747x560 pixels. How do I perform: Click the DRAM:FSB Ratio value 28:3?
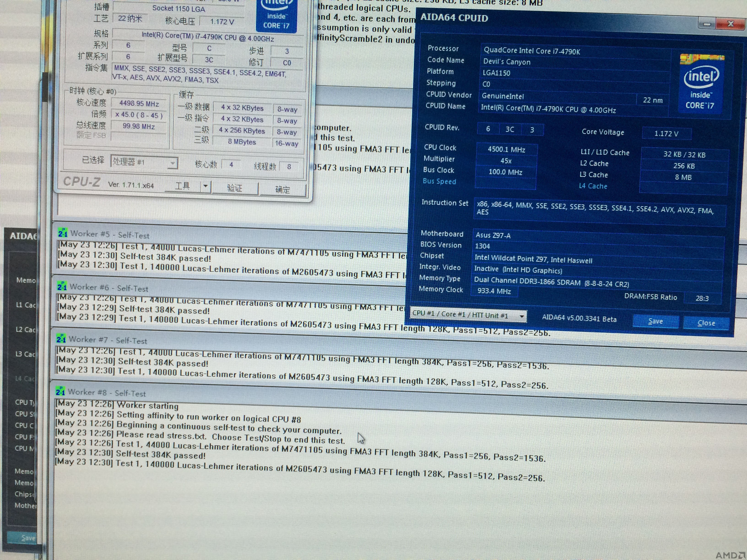tap(702, 298)
